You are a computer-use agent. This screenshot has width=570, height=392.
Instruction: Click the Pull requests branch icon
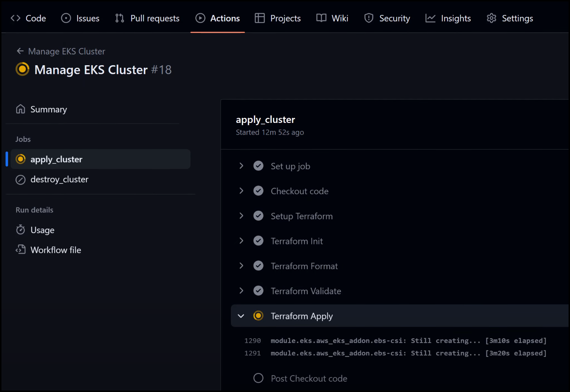click(120, 18)
